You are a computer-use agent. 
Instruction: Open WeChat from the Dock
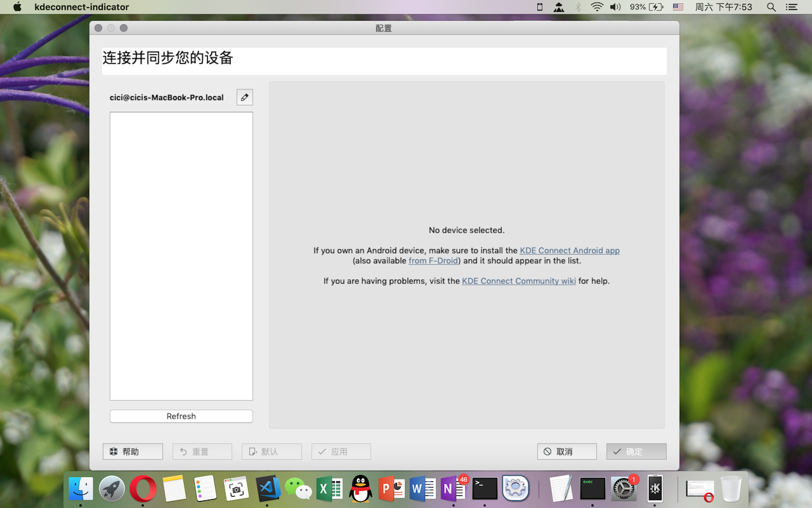(x=298, y=488)
